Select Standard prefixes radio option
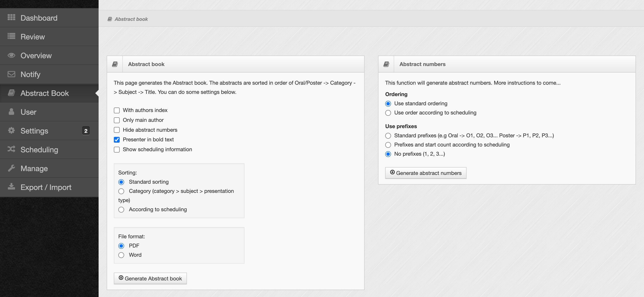The image size is (644, 297). click(388, 136)
